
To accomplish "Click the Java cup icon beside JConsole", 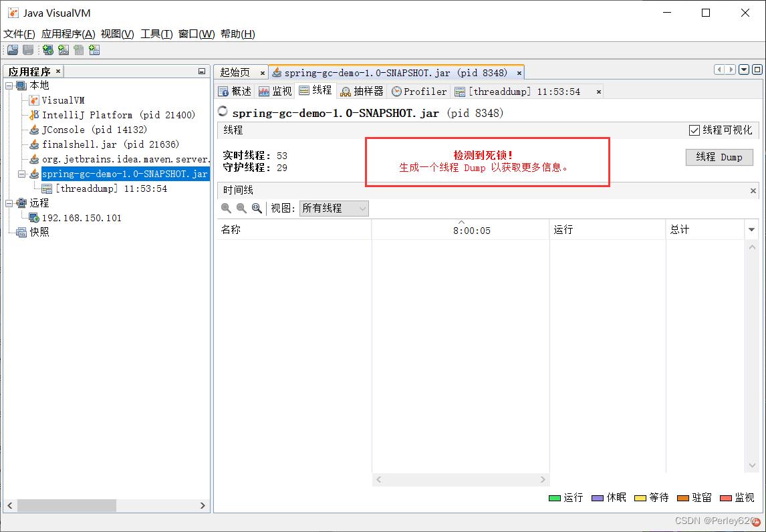I will [x=33, y=130].
